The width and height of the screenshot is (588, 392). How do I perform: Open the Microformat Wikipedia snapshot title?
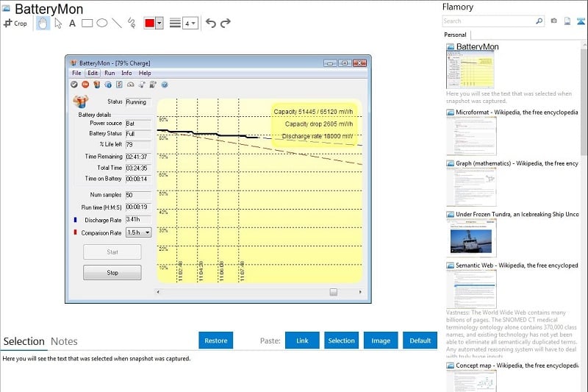(517, 113)
